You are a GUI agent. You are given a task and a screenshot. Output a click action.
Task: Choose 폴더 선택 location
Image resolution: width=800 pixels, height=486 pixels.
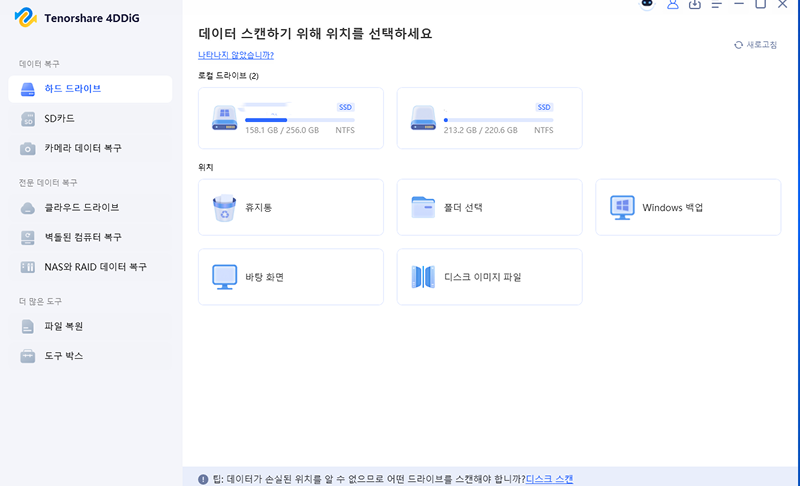pos(489,208)
